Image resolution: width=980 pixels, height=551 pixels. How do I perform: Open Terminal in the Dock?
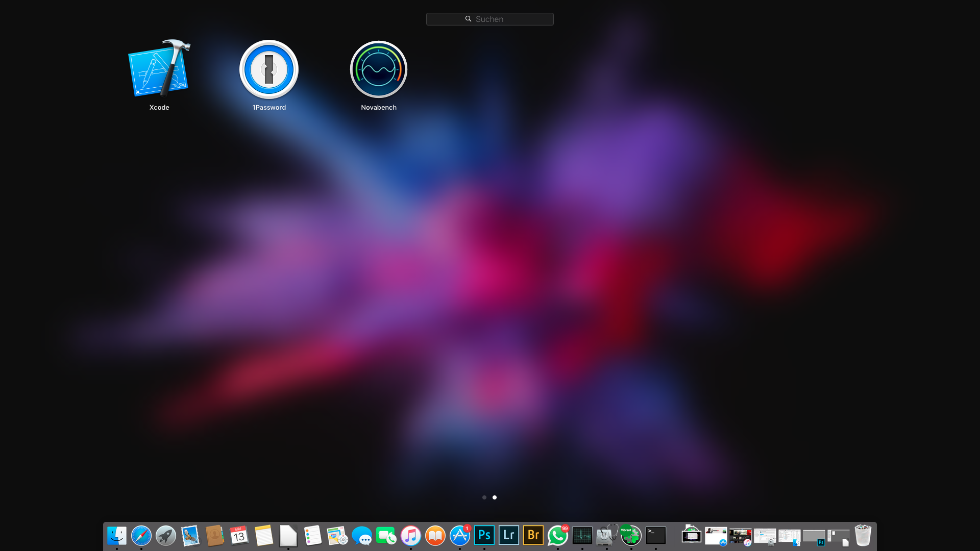point(656,535)
